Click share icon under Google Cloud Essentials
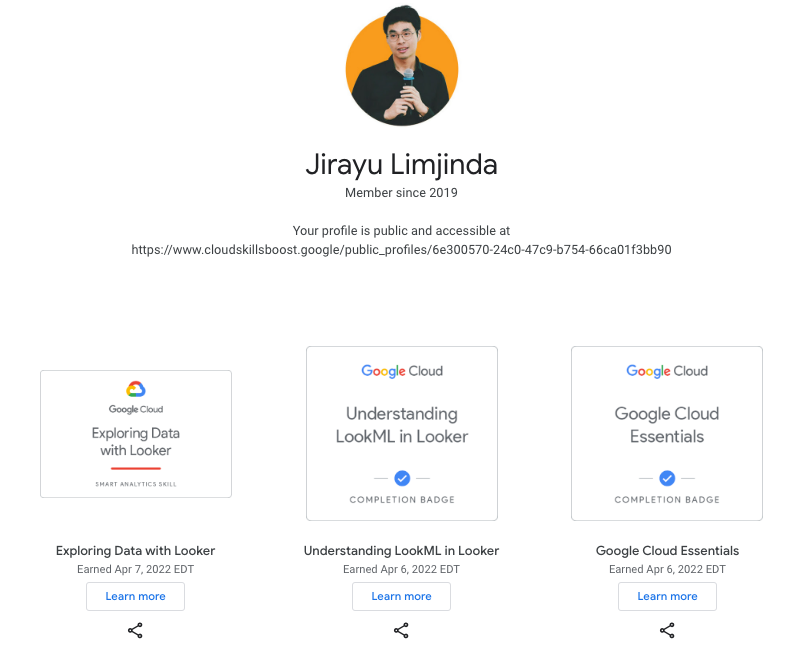The image size is (808, 667). [667, 630]
